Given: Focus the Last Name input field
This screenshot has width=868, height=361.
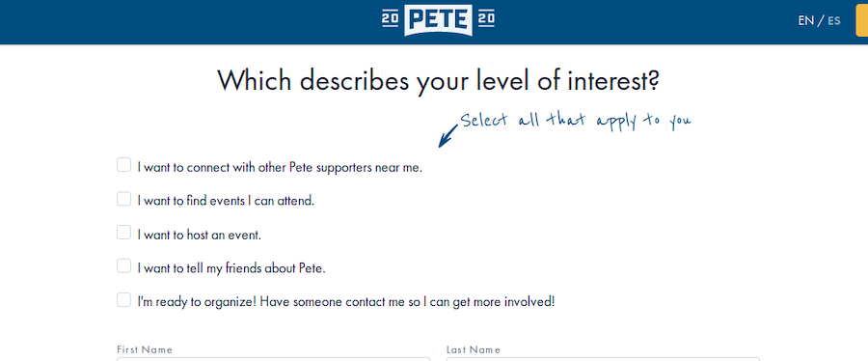Looking at the screenshot, I should click(x=603, y=359).
